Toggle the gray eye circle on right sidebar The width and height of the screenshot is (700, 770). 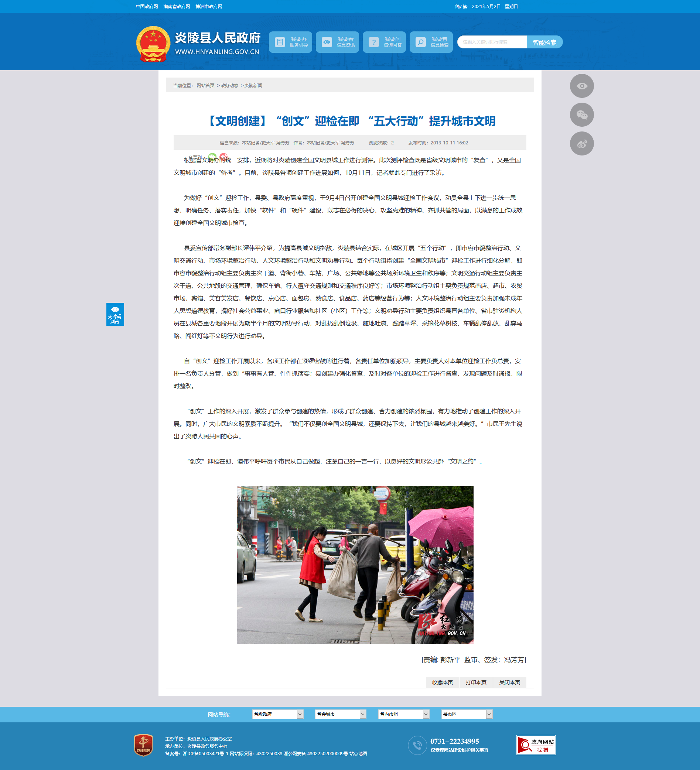[581, 86]
